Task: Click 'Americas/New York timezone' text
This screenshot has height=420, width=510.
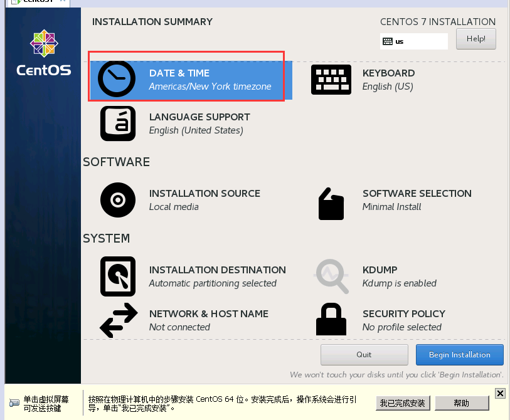Action: [210, 87]
